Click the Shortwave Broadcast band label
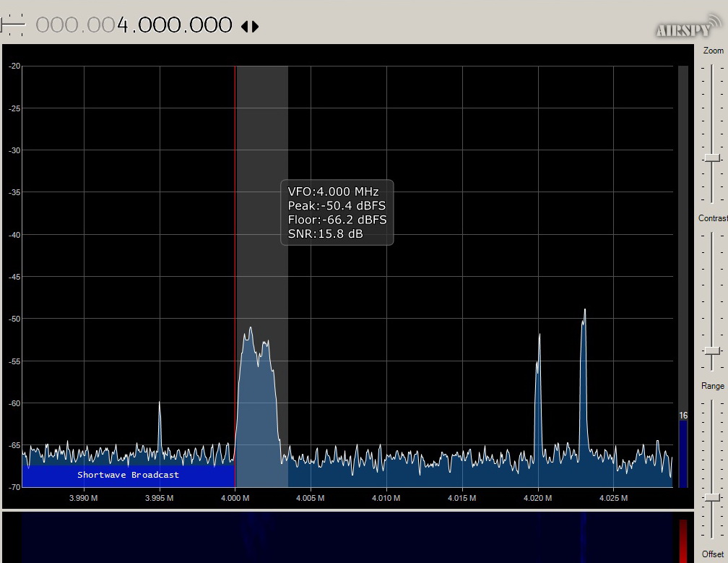The height and width of the screenshot is (563, 728). point(128,475)
